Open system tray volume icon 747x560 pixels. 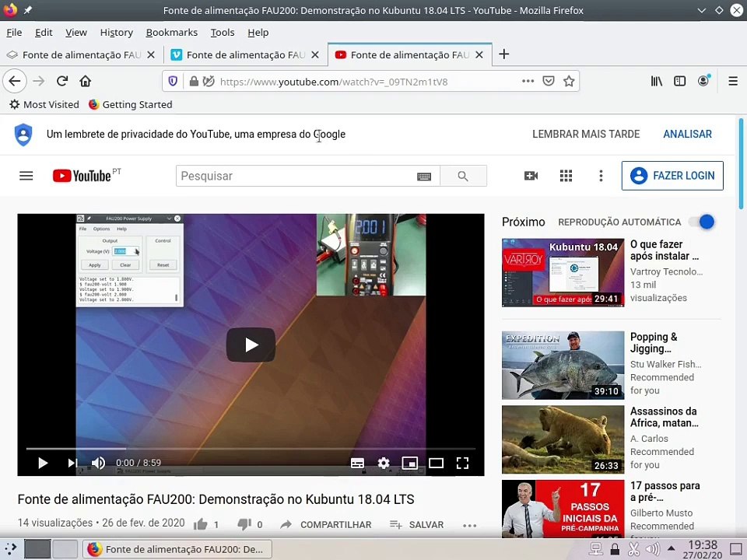tap(653, 549)
